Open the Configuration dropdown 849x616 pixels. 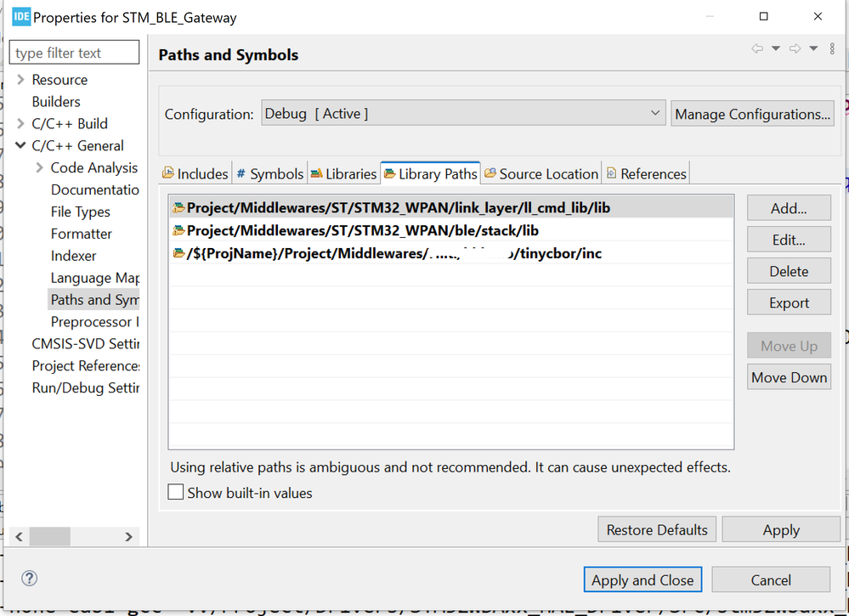463,113
